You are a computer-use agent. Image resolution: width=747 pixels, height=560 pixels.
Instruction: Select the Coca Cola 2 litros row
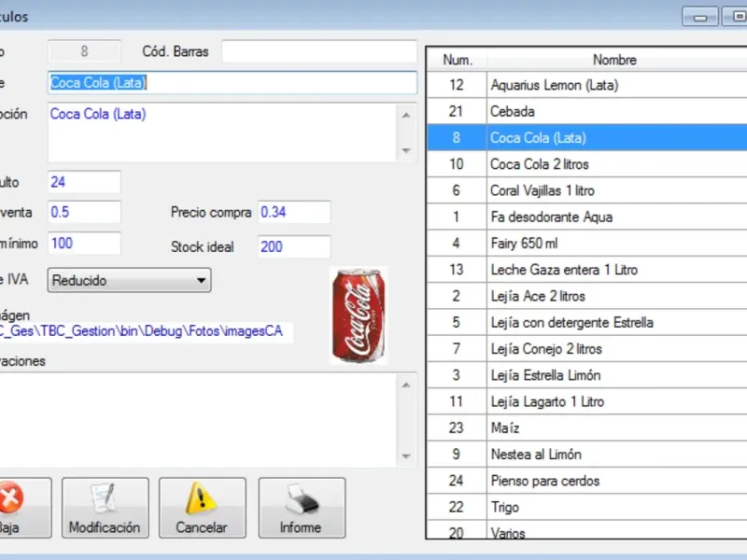coord(587,164)
